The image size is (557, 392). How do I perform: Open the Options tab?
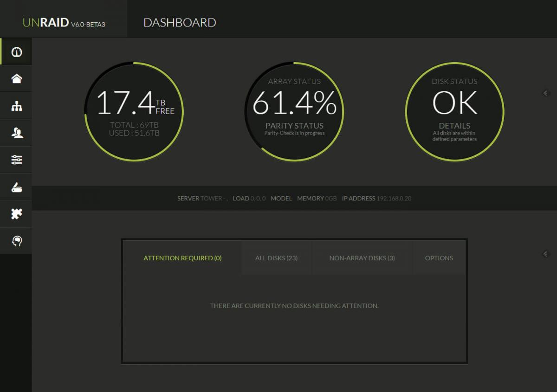pos(439,258)
